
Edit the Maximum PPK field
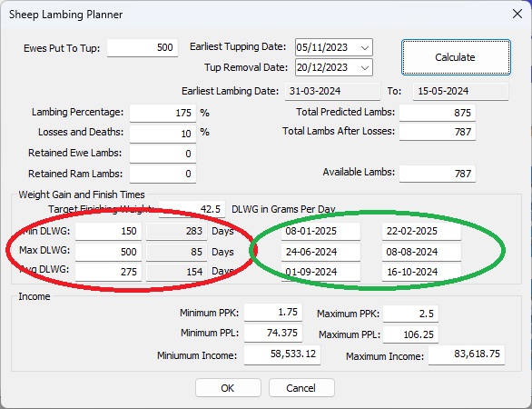[411, 314]
